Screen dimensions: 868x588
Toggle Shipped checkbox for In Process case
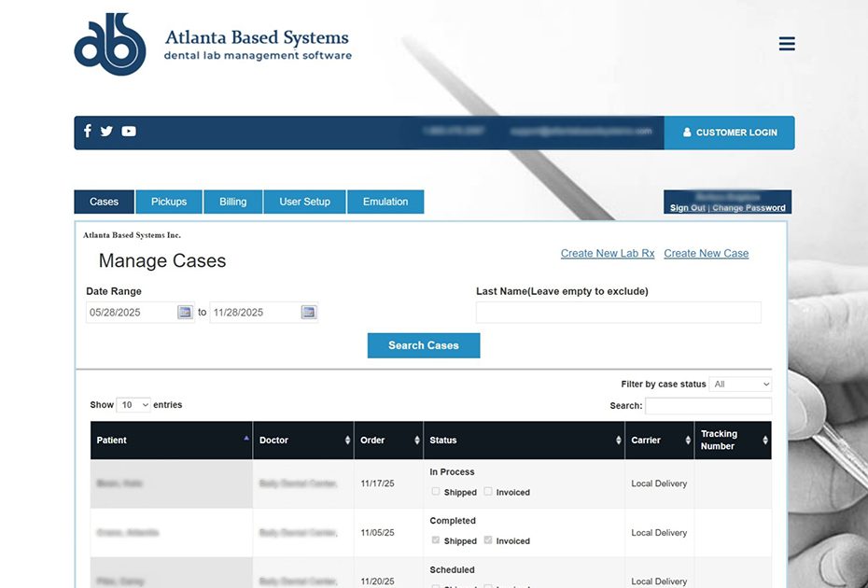[436, 492]
